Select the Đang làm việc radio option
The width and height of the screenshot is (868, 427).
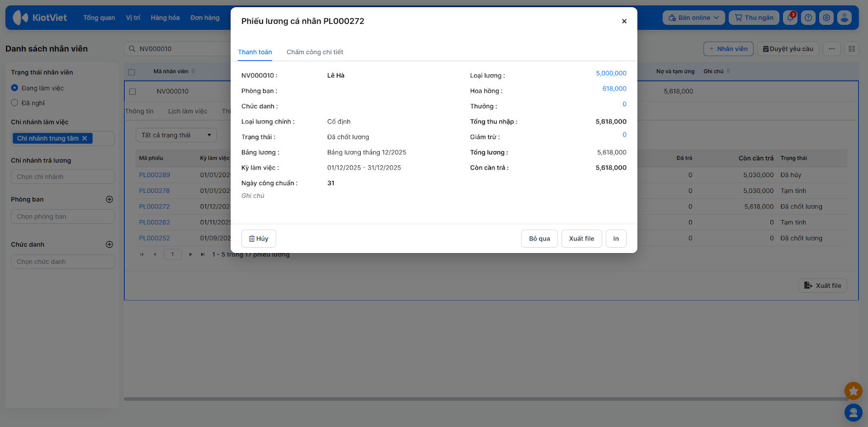pyautogui.click(x=15, y=88)
